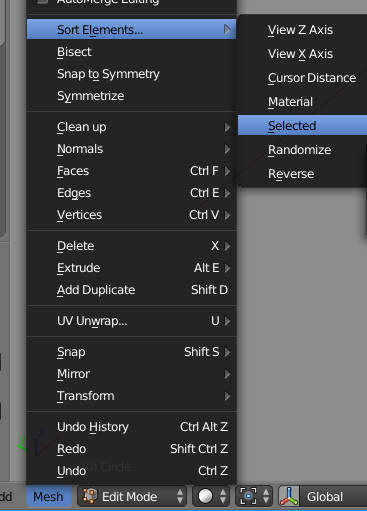367x511 pixels.
Task: Open the Delete submenu
Action: 131,246
